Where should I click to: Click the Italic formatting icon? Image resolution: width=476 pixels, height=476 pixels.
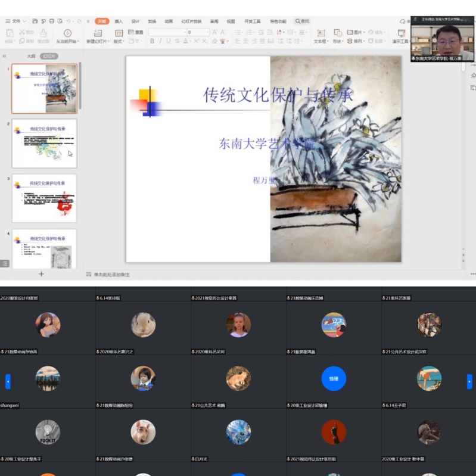coord(160,42)
